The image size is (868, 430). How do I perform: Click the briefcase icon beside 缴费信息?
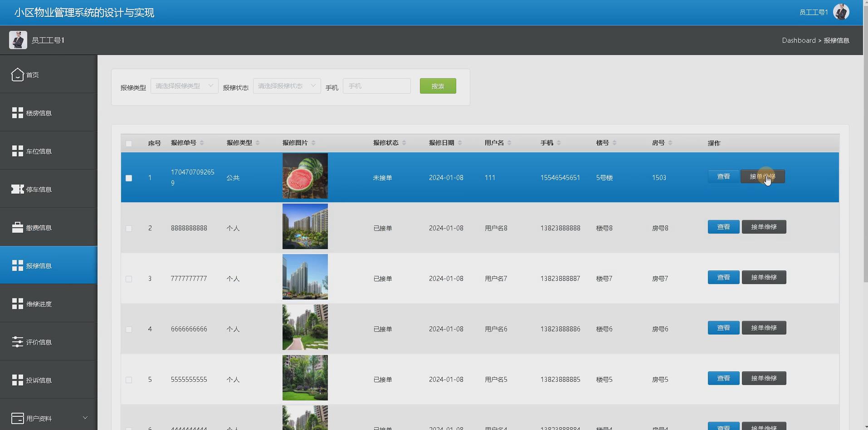coord(17,227)
